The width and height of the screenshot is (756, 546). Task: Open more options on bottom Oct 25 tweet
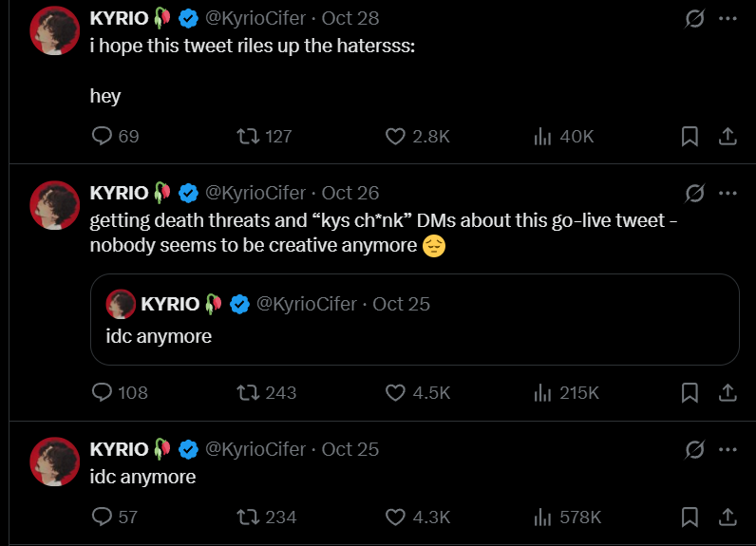tap(728, 448)
